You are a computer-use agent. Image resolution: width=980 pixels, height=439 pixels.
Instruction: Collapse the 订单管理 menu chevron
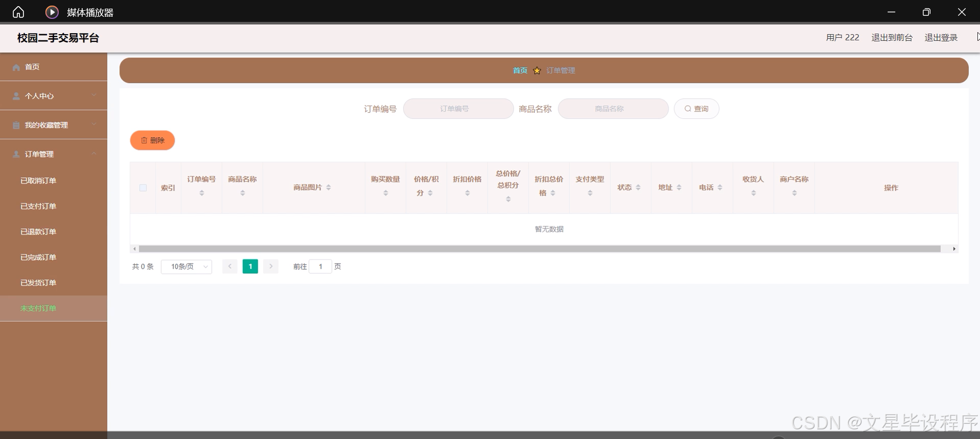[x=94, y=153]
